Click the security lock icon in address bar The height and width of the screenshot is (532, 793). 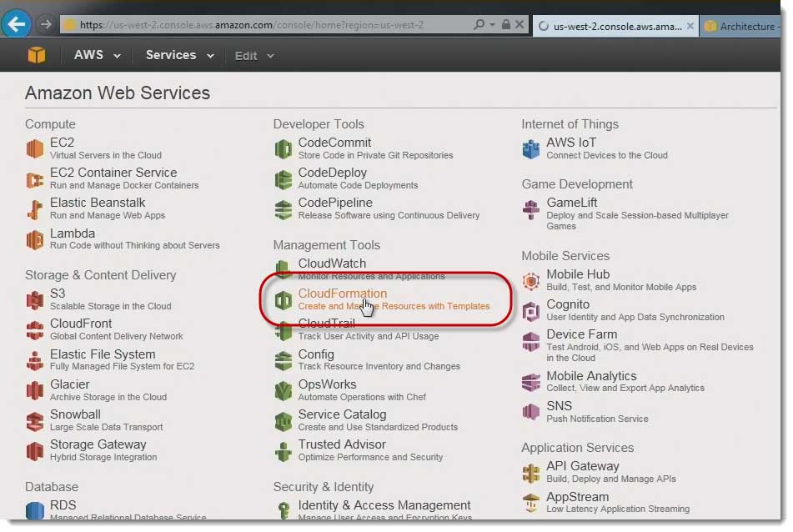coord(506,24)
